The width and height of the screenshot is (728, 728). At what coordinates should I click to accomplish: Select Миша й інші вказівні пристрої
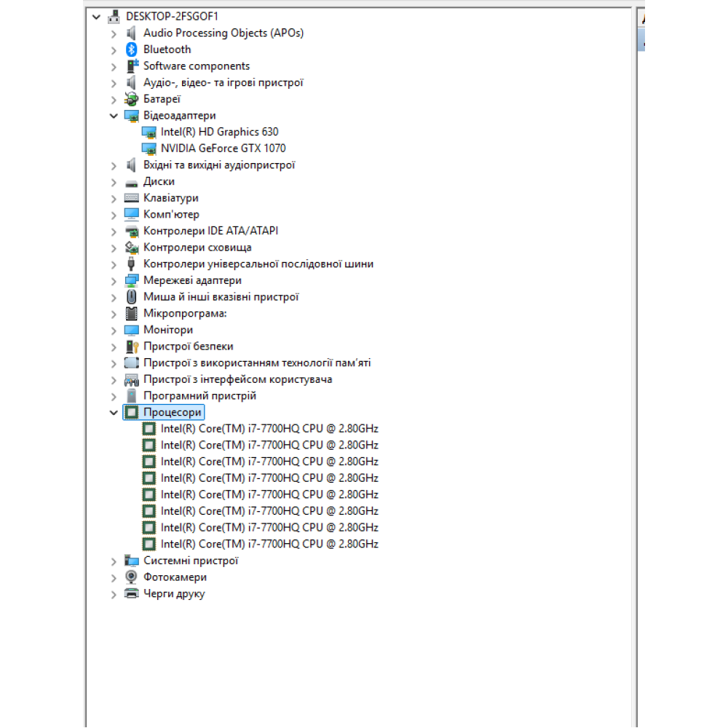coord(221,297)
